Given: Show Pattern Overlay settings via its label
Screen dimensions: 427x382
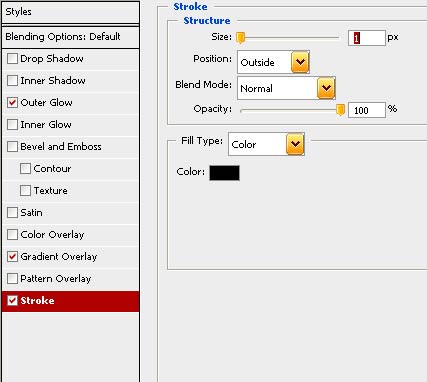Looking at the screenshot, I should (x=56, y=279).
